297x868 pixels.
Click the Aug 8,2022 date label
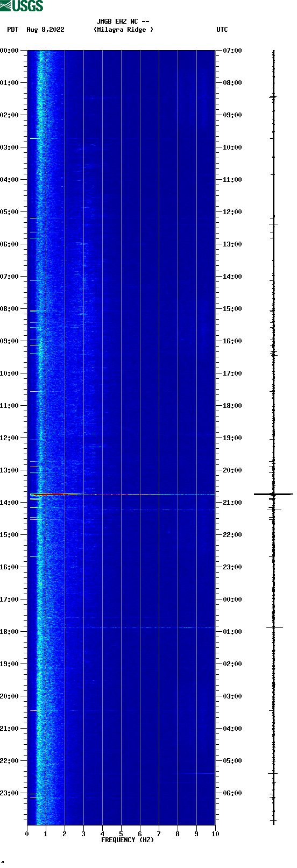click(x=45, y=30)
